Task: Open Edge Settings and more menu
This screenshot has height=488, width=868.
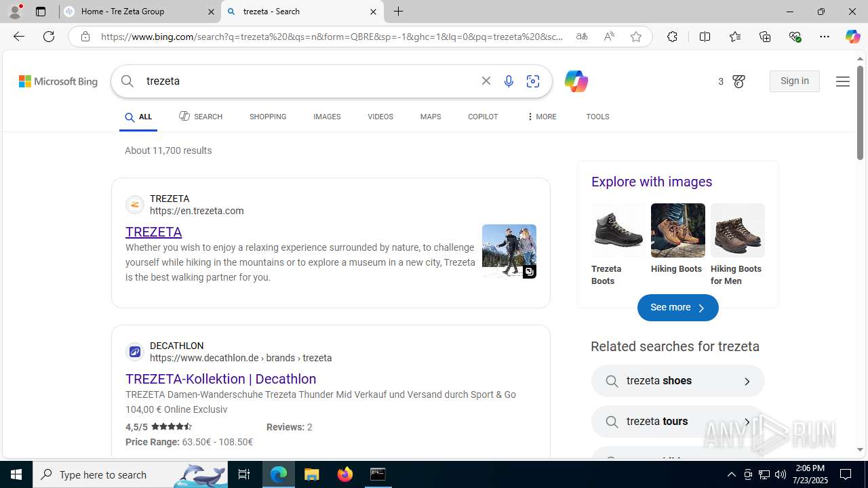Action: [x=825, y=37]
